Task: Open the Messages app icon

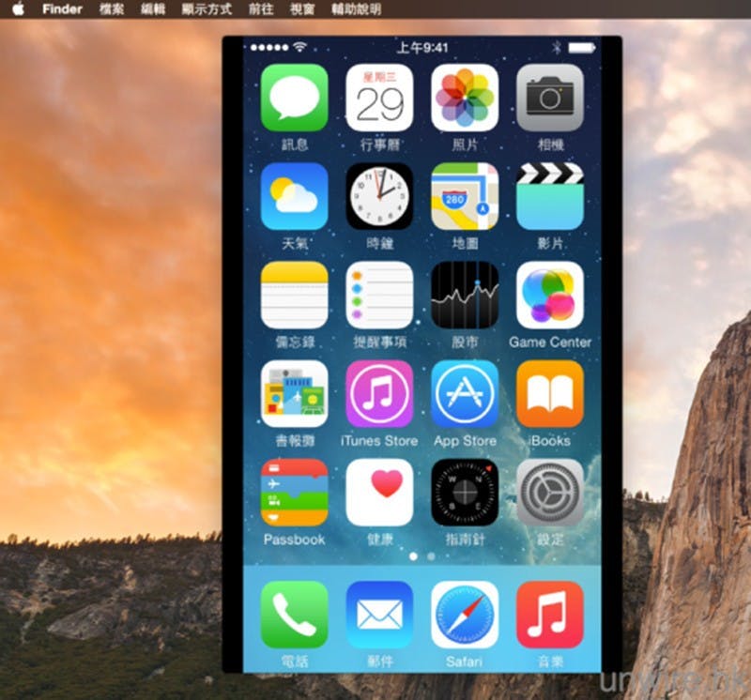Action: [x=294, y=98]
